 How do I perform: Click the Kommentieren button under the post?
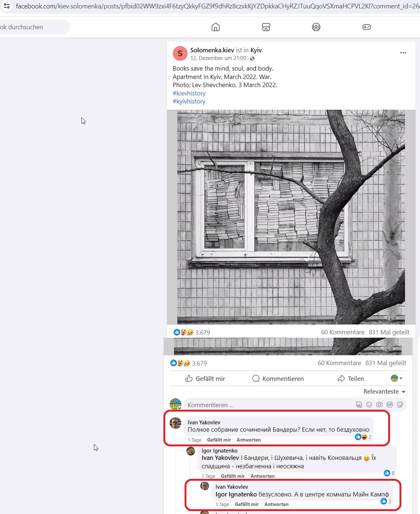pos(278,379)
